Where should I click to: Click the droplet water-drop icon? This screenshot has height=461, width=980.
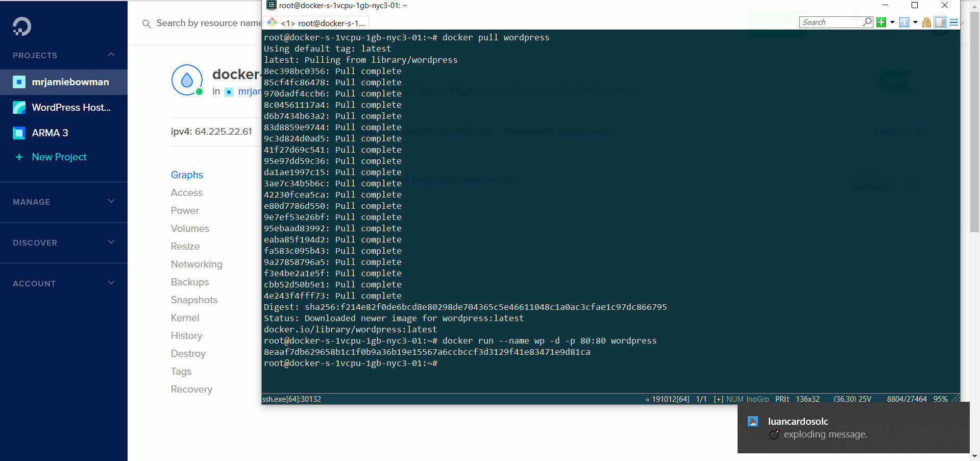click(x=187, y=80)
